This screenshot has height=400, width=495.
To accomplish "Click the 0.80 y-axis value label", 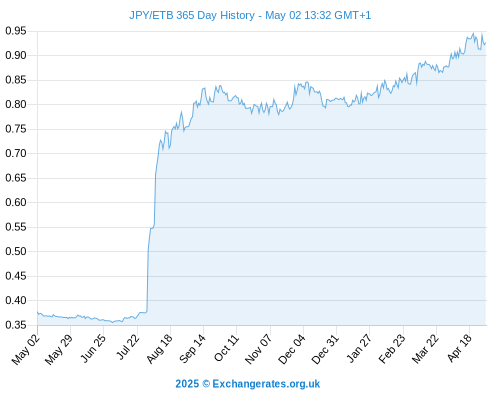I will pos(16,104).
